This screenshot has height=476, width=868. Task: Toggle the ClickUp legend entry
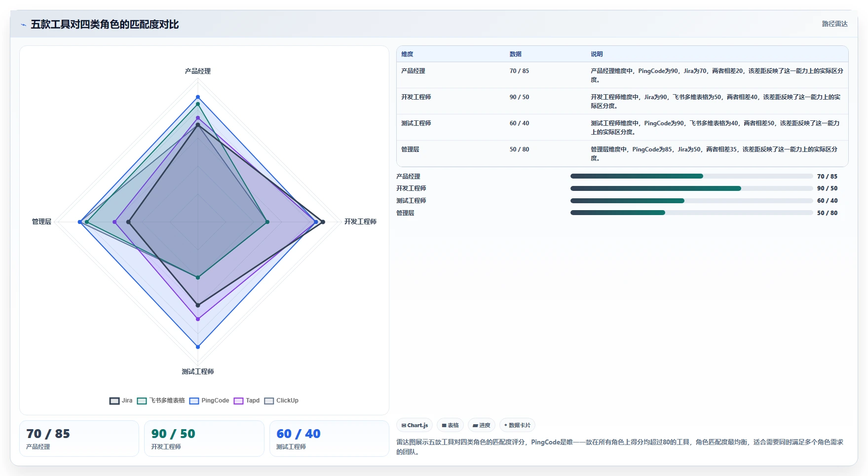pyautogui.click(x=281, y=401)
